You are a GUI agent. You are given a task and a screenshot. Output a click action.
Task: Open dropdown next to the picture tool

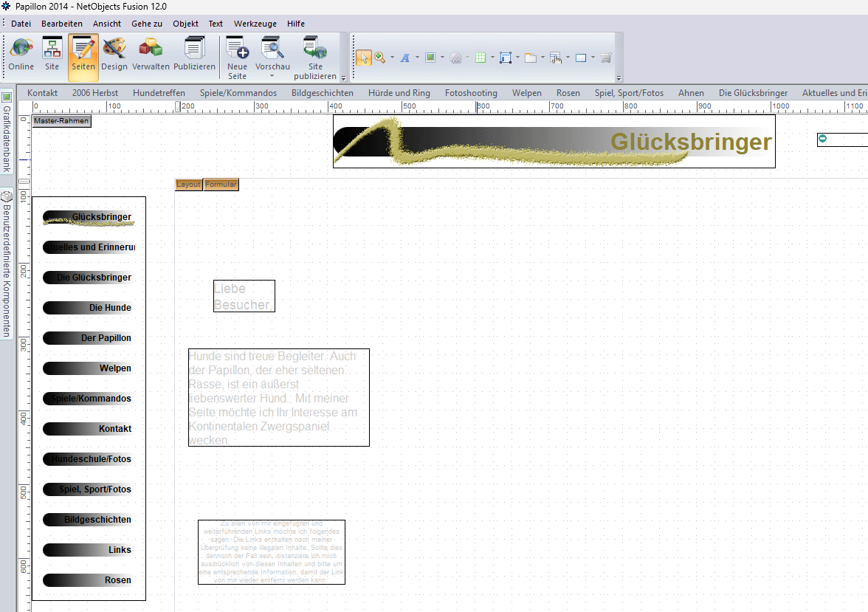[441, 58]
